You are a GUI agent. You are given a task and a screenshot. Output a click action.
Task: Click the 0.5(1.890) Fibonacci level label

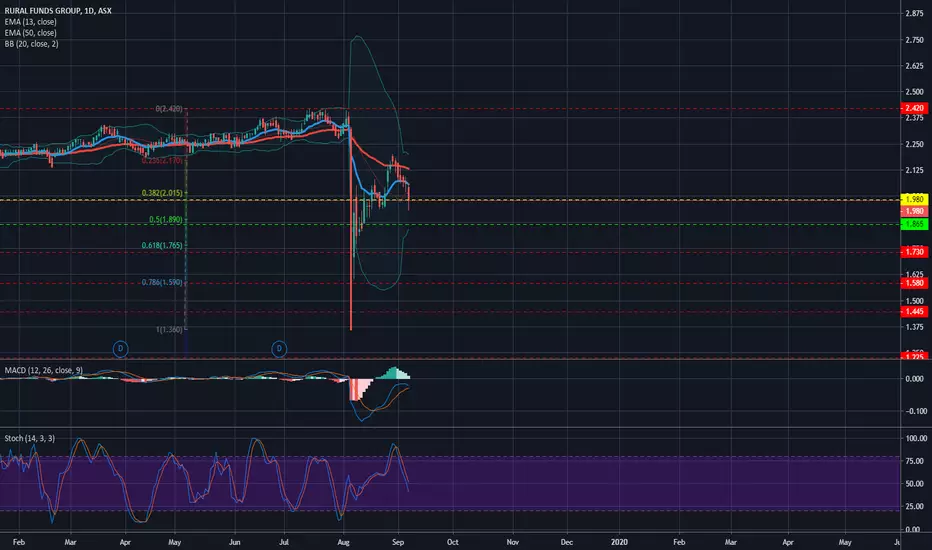point(166,219)
